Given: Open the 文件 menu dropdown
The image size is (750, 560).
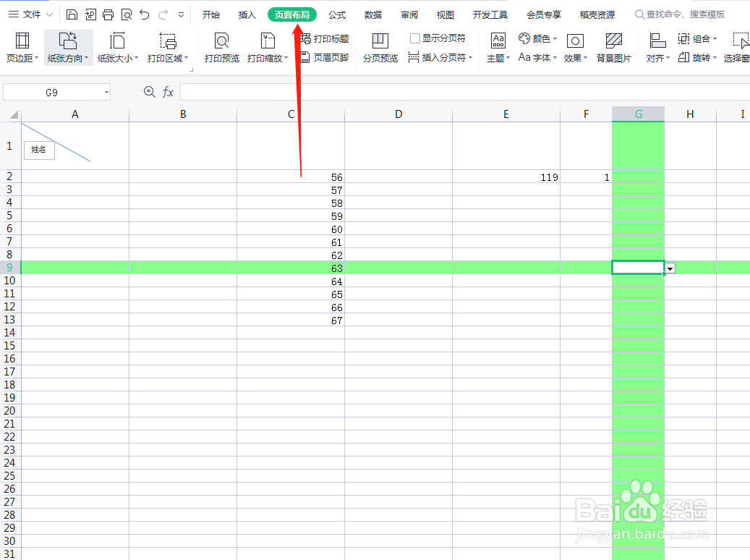Looking at the screenshot, I should (x=30, y=15).
